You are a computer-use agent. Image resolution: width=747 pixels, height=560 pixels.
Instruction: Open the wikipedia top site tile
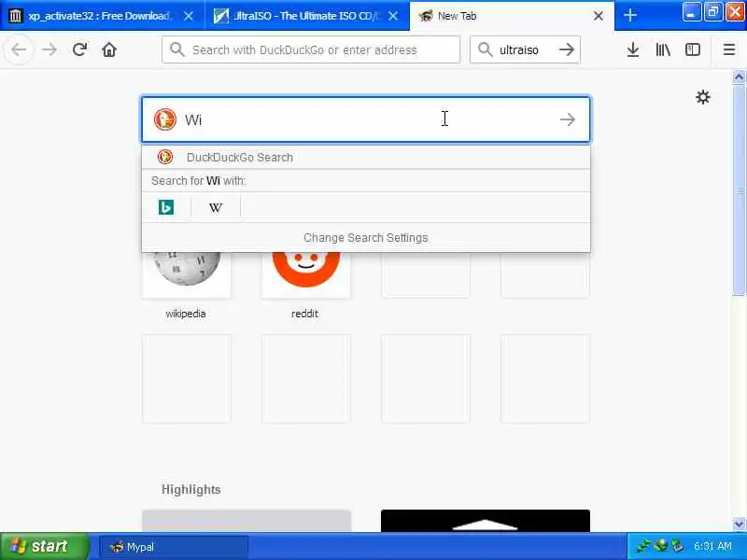[186, 275]
